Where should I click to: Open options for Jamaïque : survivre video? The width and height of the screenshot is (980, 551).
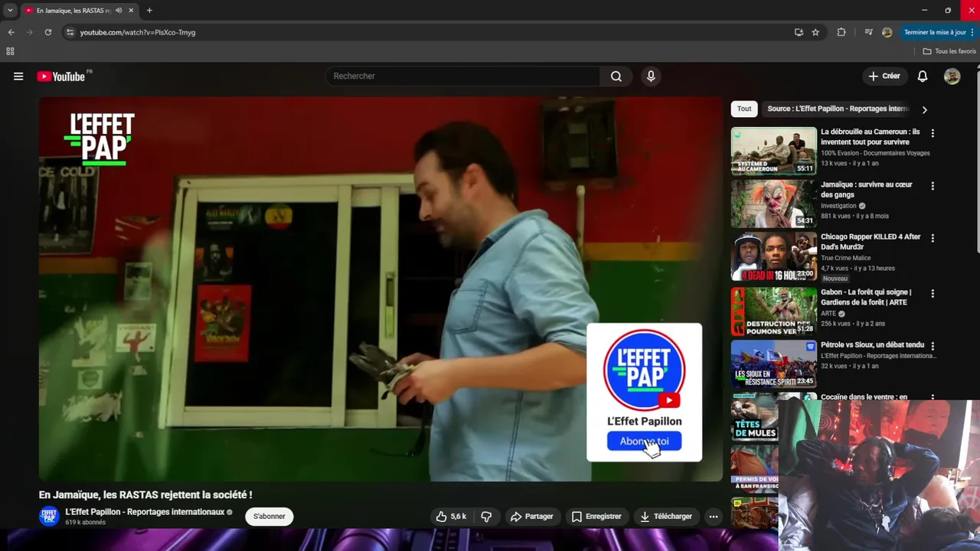tap(933, 186)
